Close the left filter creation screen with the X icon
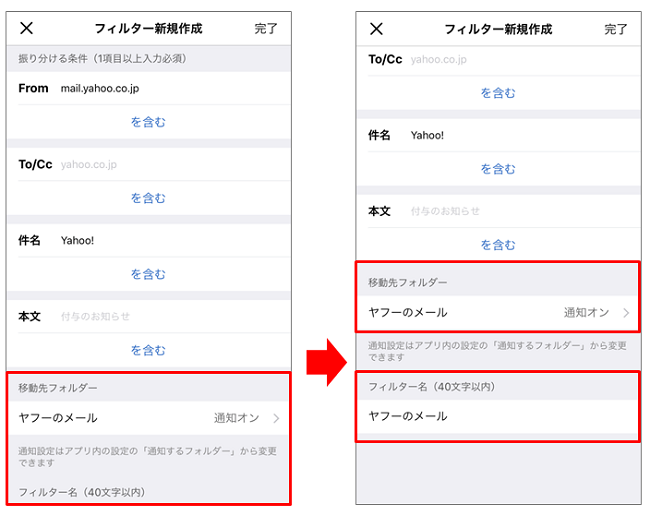 pyautogui.click(x=27, y=29)
